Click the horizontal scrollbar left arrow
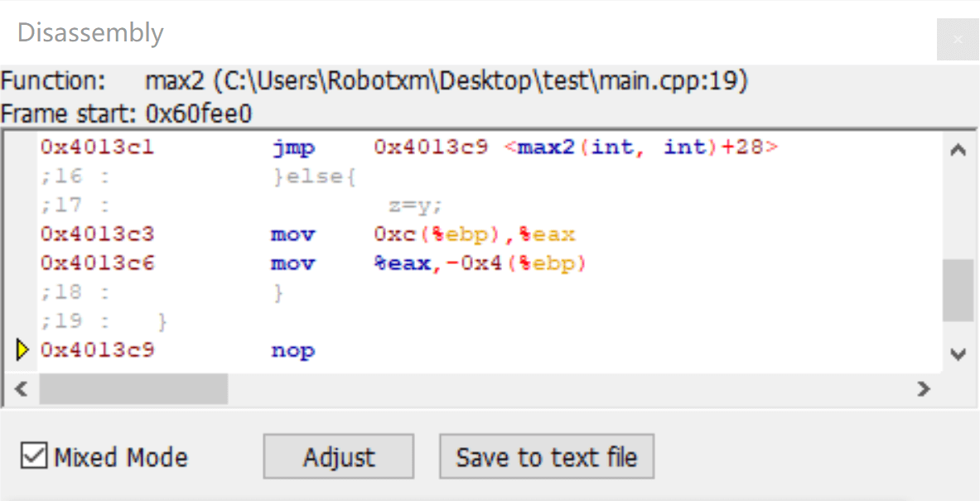This screenshot has height=501, width=980. 22,388
